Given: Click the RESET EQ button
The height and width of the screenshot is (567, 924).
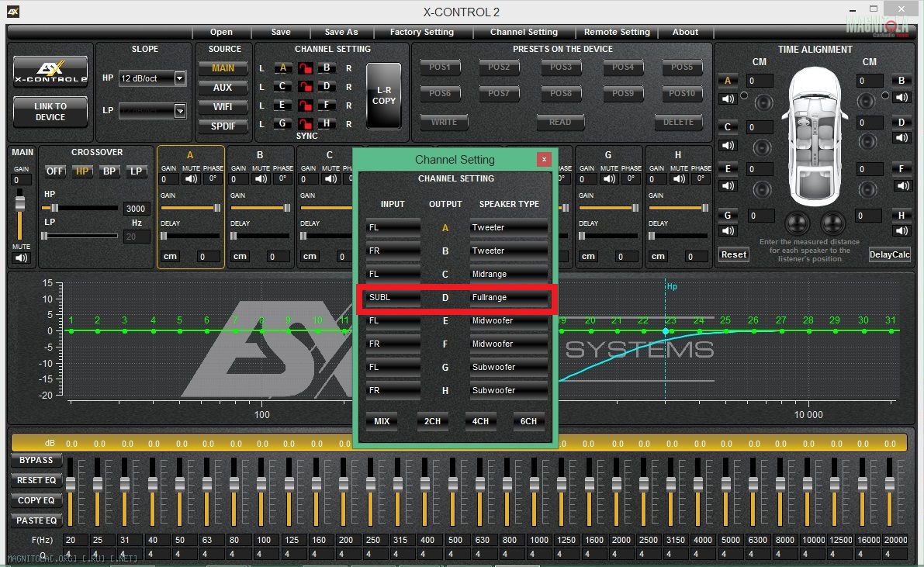Looking at the screenshot, I should (x=36, y=480).
